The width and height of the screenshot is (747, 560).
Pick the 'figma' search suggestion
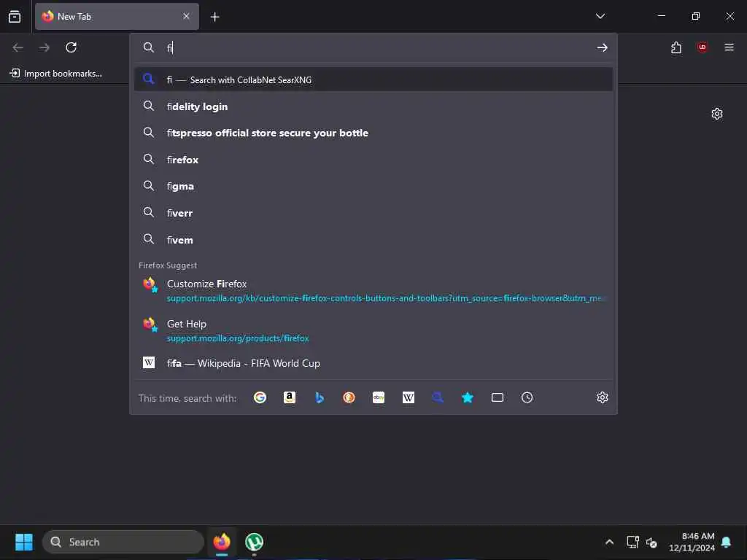pos(373,186)
